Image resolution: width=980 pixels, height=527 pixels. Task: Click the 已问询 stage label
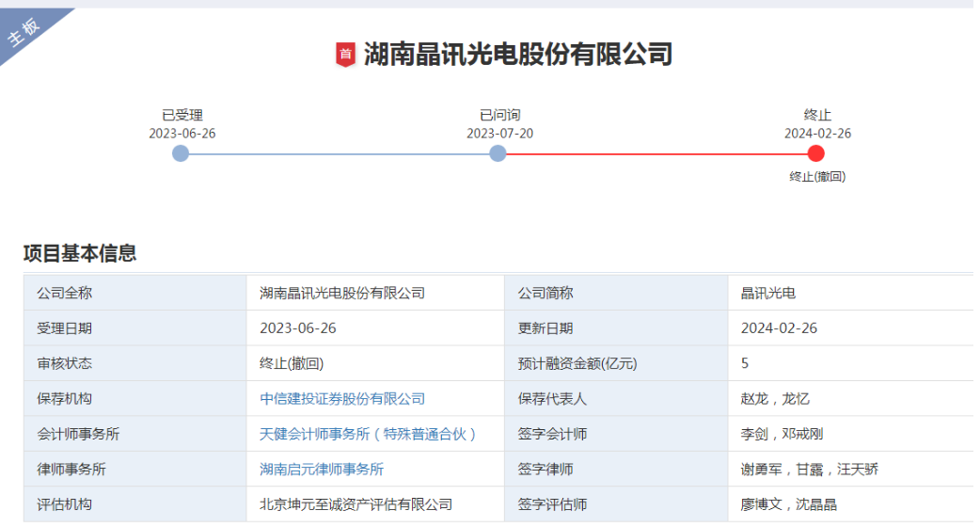[x=500, y=115]
